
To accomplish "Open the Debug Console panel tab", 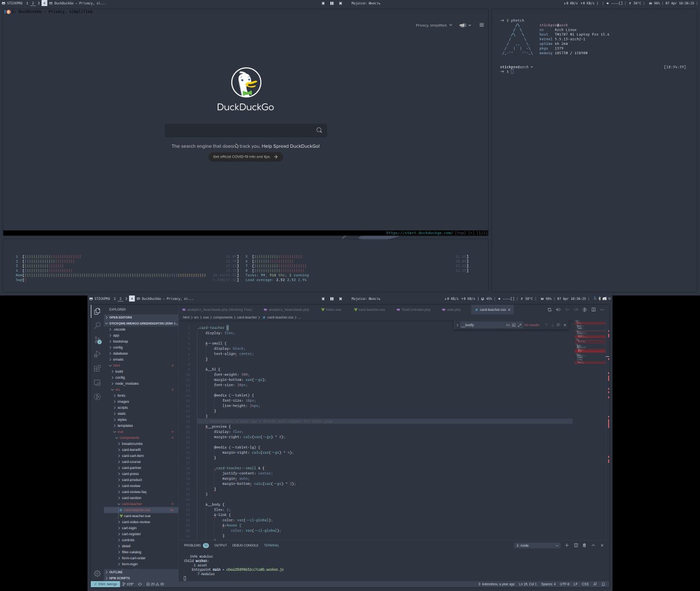I will [245, 546].
